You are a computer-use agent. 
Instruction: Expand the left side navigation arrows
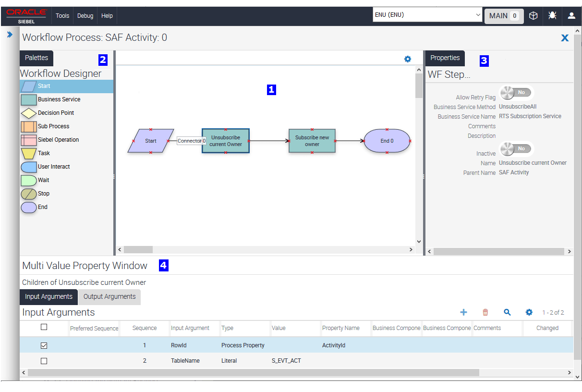click(x=10, y=35)
